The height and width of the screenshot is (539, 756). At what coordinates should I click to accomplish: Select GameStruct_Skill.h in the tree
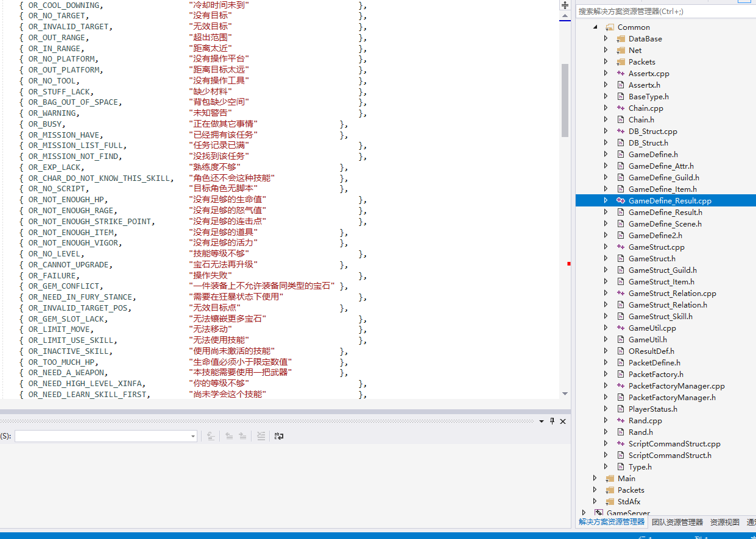pyautogui.click(x=660, y=317)
